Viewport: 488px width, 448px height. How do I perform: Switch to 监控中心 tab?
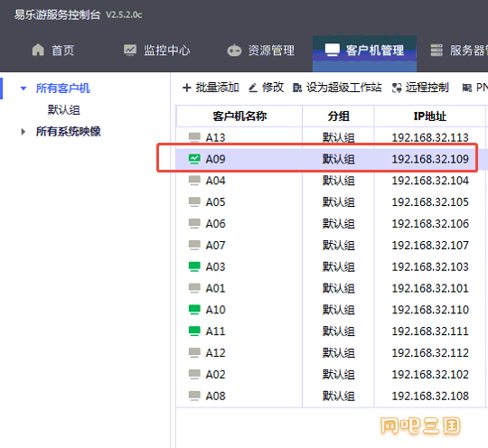(x=157, y=50)
